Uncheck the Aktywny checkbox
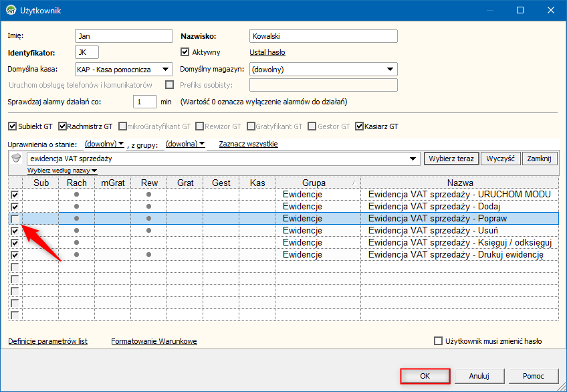This screenshot has height=392, width=567. point(186,52)
